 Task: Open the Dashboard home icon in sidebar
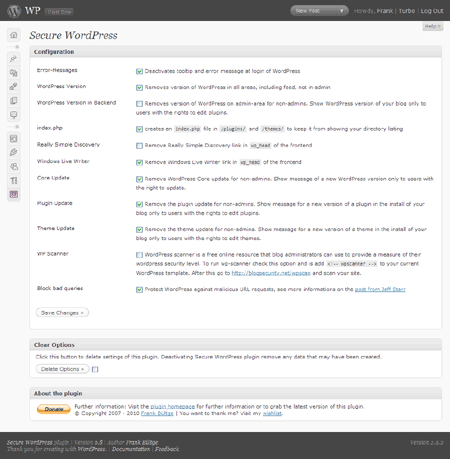14,35
